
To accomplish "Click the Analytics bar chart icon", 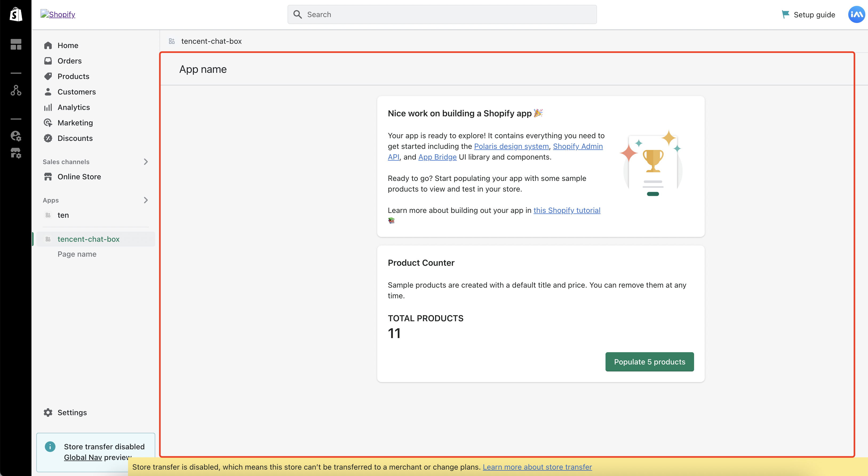I will click(48, 107).
